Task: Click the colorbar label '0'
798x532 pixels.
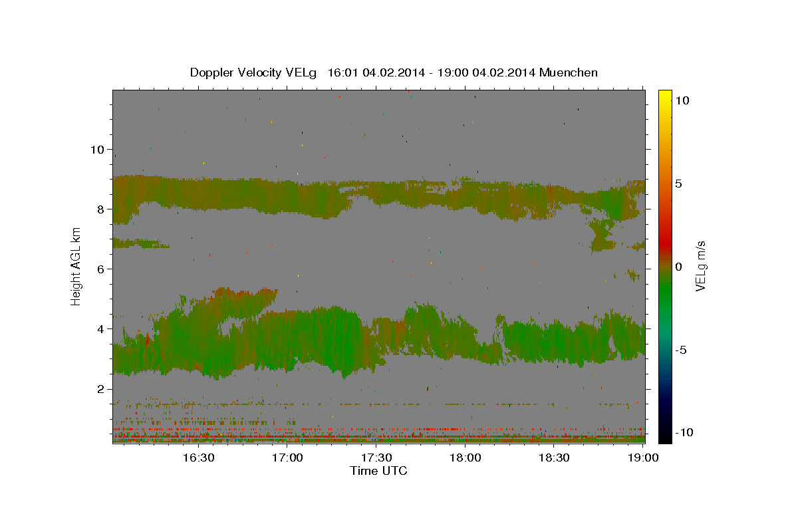Action: [x=678, y=267]
